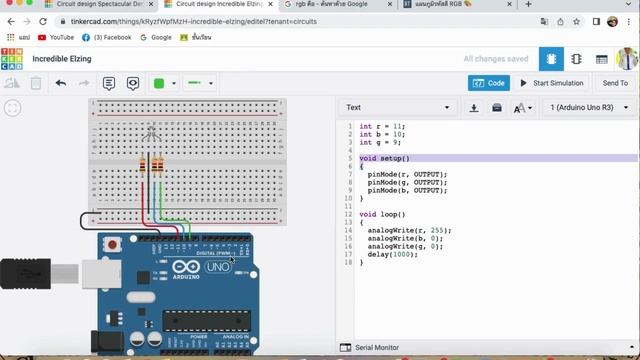Open the annotation notes tool
Viewport: 640px width, 360px height.
(x=109, y=83)
